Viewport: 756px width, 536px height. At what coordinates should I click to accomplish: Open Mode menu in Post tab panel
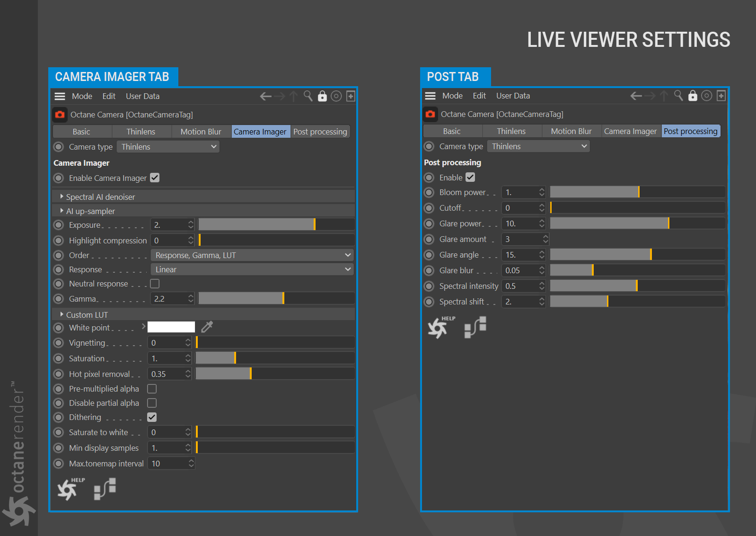[x=452, y=96]
